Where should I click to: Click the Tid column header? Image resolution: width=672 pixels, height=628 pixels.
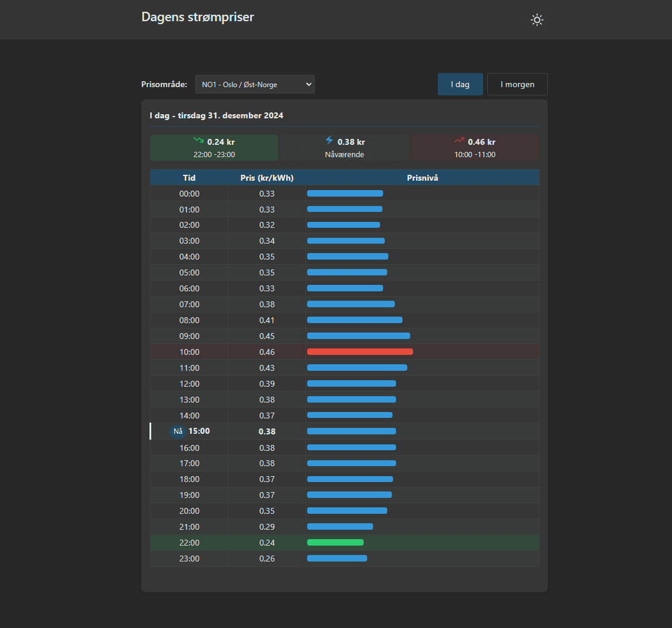(x=189, y=178)
